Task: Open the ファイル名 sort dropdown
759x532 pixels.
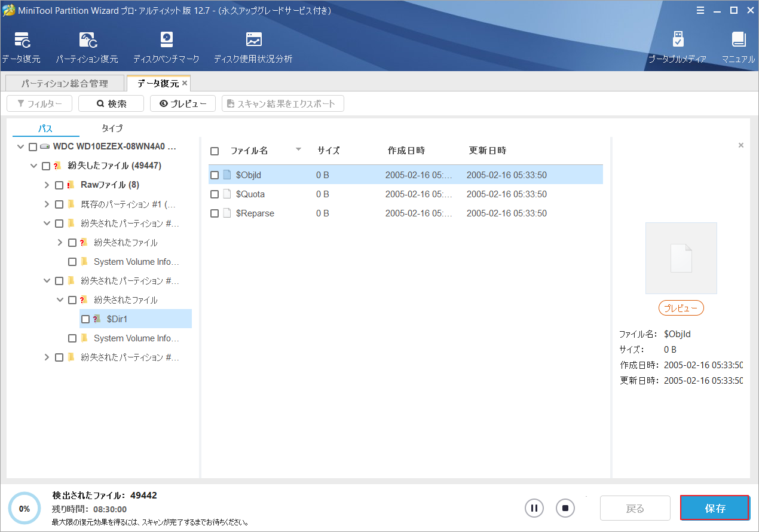Action: coord(298,151)
